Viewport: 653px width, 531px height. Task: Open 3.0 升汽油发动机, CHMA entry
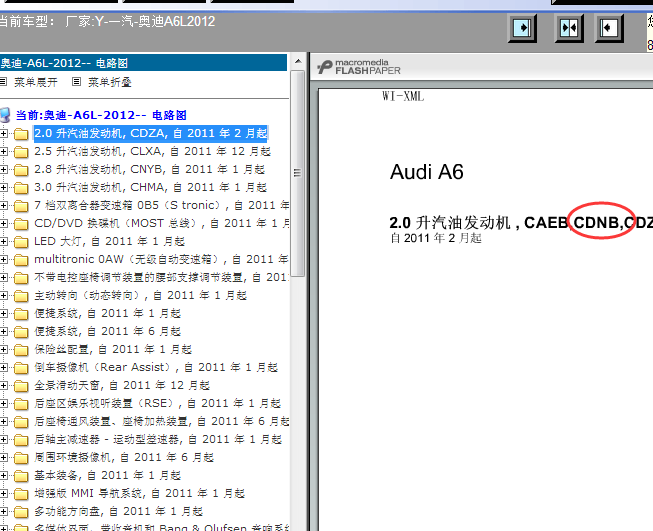pos(150,187)
